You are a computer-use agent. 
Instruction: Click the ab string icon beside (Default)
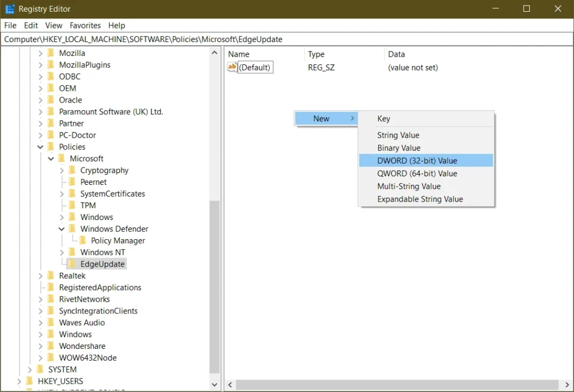(232, 67)
